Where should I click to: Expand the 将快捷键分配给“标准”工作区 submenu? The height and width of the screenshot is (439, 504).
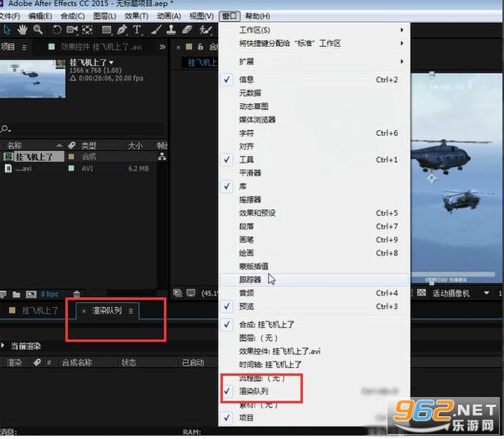pyautogui.click(x=314, y=44)
